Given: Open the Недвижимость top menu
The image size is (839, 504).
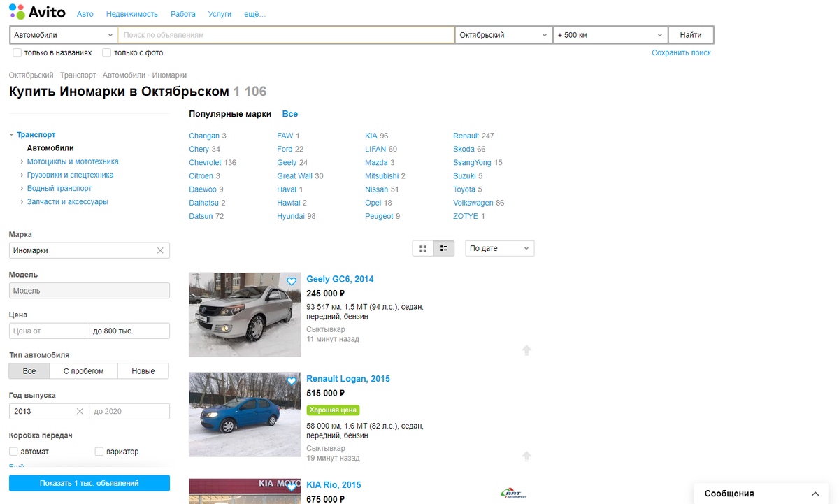Looking at the screenshot, I should click(132, 14).
